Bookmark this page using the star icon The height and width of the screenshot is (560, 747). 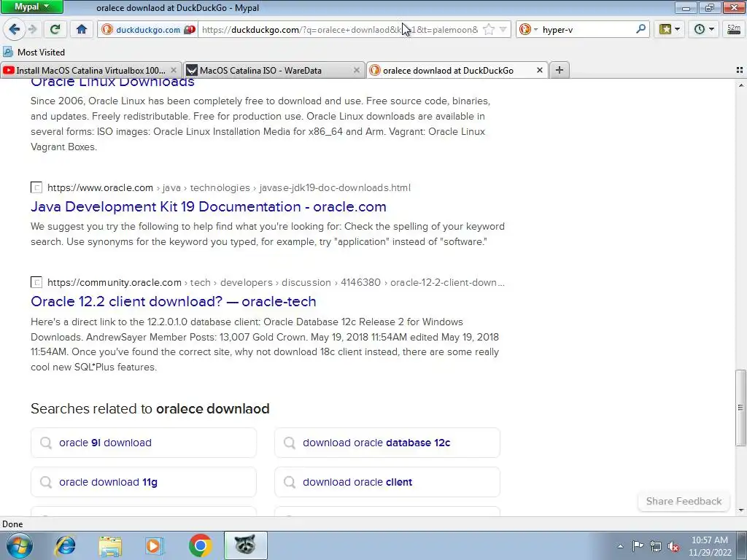tap(488, 29)
